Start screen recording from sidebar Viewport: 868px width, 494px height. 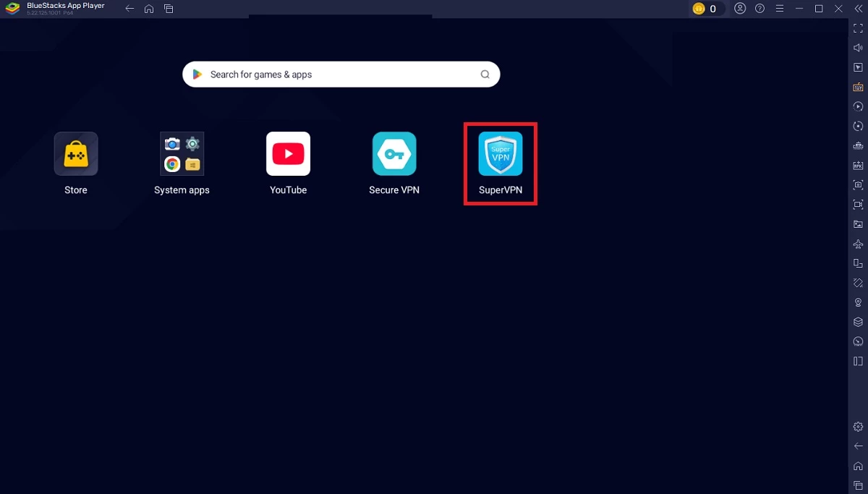coord(858,205)
